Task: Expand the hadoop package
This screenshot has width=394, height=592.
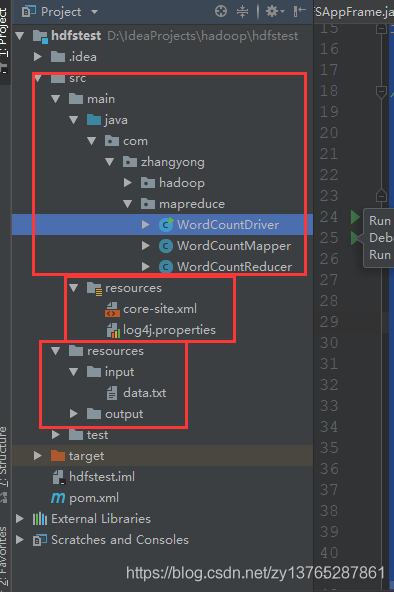Action: (128, 183)
